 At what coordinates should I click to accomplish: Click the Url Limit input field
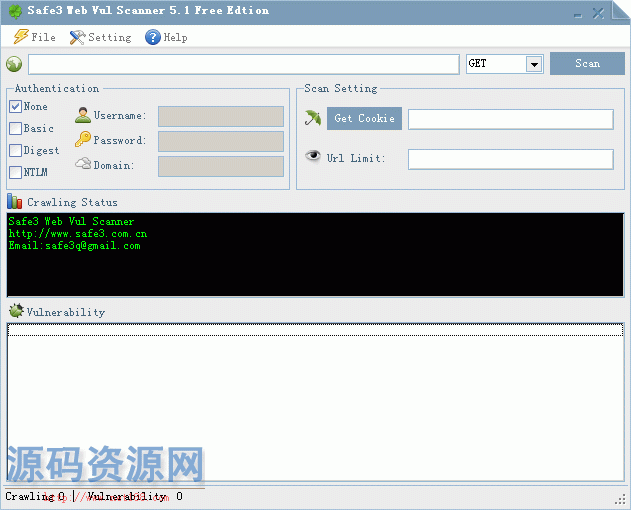pyautogui.click(x=511, y=159)
